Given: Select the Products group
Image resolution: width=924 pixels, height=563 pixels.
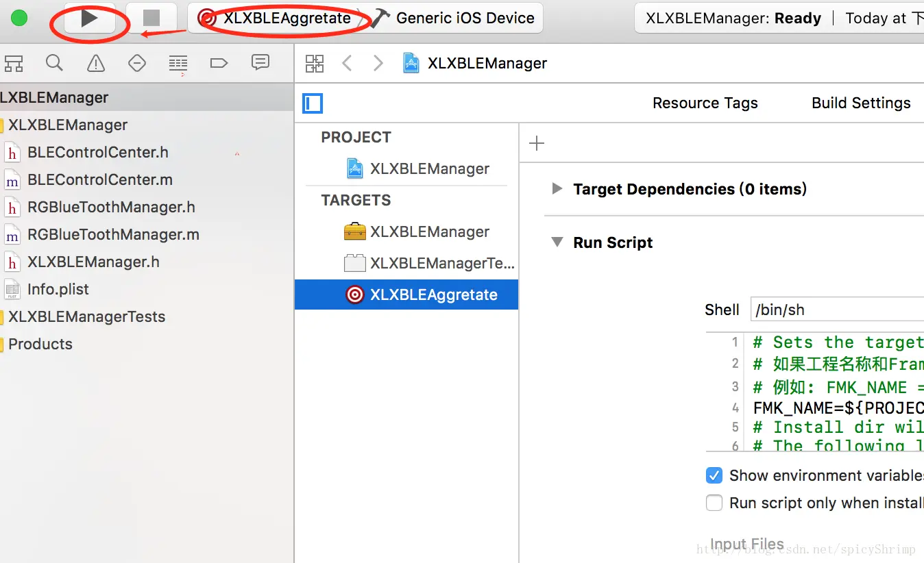Looking at the screenshot, I should point(40,344).
